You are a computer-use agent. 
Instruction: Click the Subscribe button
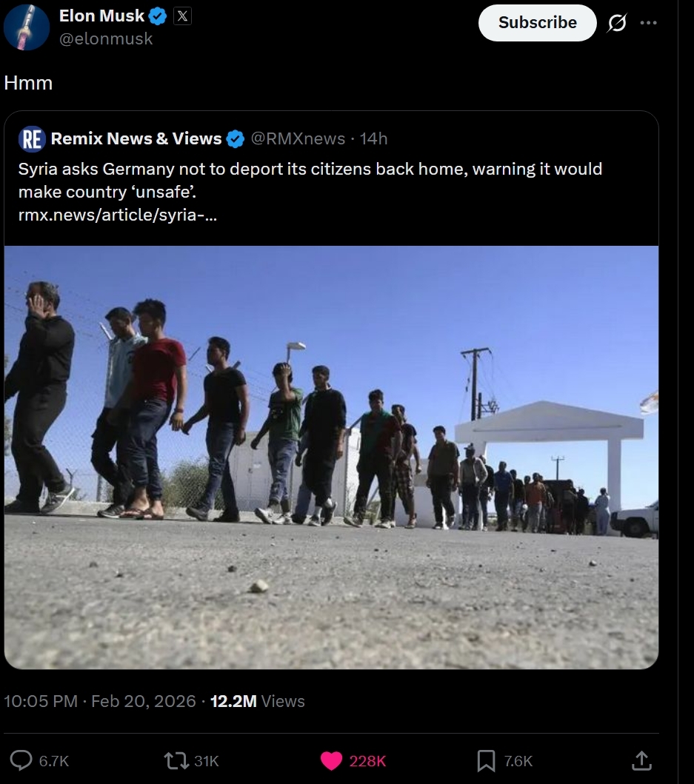[x=538, y=22]
